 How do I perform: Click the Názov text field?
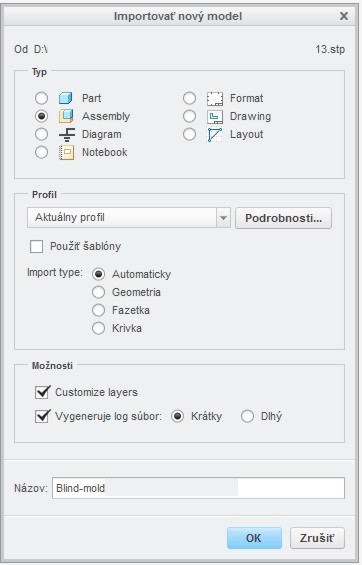tap(198, 488)
